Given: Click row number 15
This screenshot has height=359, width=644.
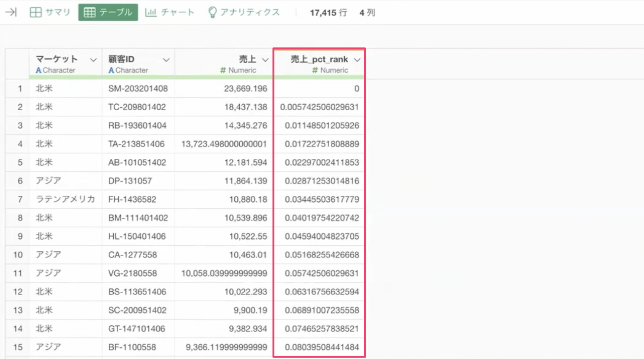Looking at the screenshot, I should (x=18, y=347).
